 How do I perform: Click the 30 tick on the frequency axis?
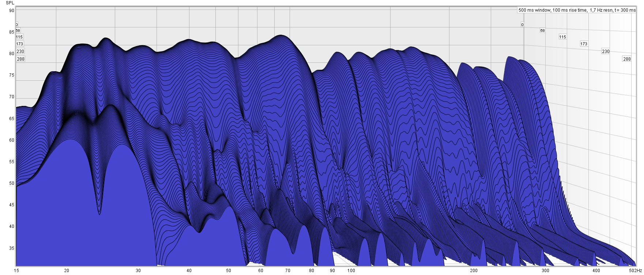(138, 271)
